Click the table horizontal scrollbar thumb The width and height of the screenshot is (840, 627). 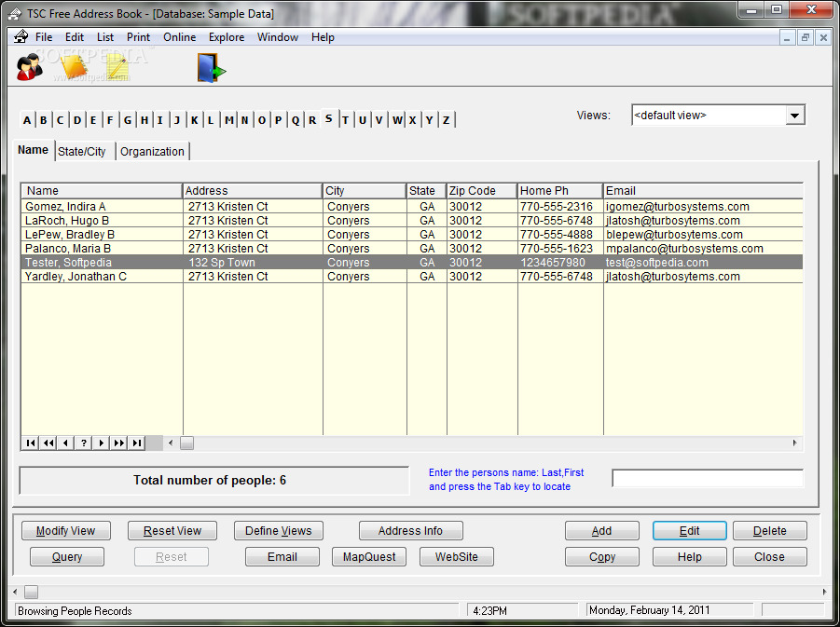pyautogui.click(x=186, y=443)
